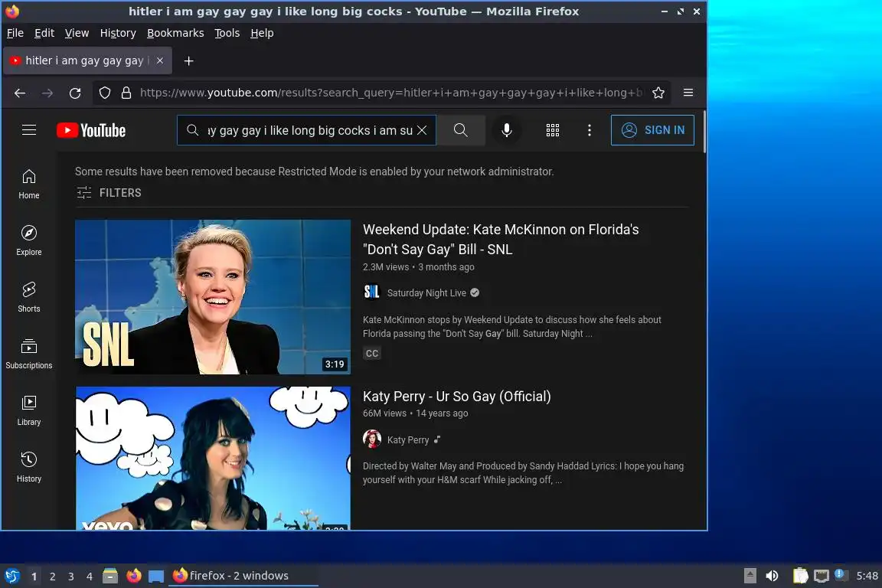Select the YouTube results browser tab
The height and width of the screenshot is (588, 882).
pos(87,60)
